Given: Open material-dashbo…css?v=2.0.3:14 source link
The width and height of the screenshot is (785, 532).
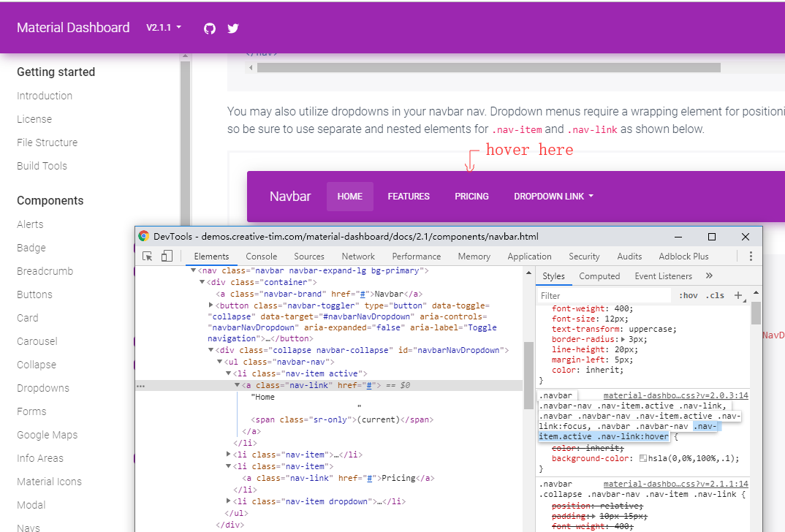Looking at the screenshot, I should 675,395.
